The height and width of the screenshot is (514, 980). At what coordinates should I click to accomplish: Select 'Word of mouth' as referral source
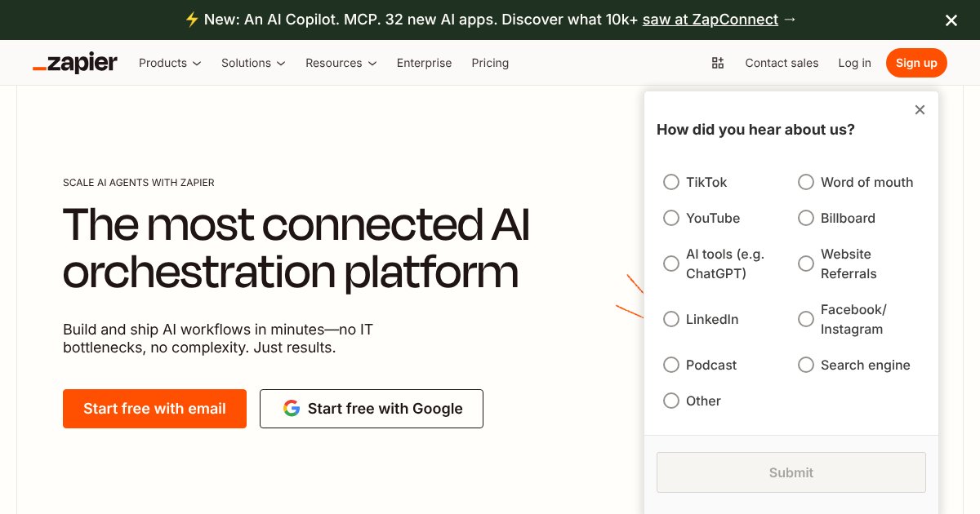(x=806, y=182)
